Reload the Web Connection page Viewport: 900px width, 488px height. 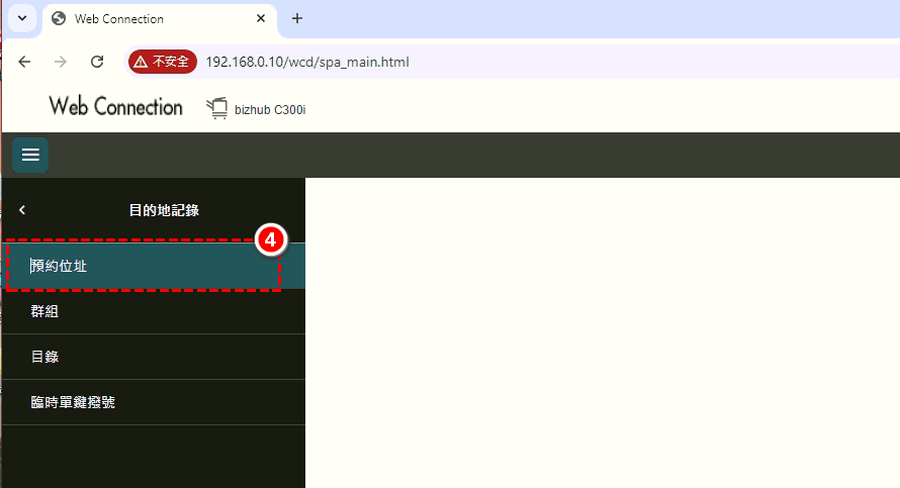pos(97,62)
